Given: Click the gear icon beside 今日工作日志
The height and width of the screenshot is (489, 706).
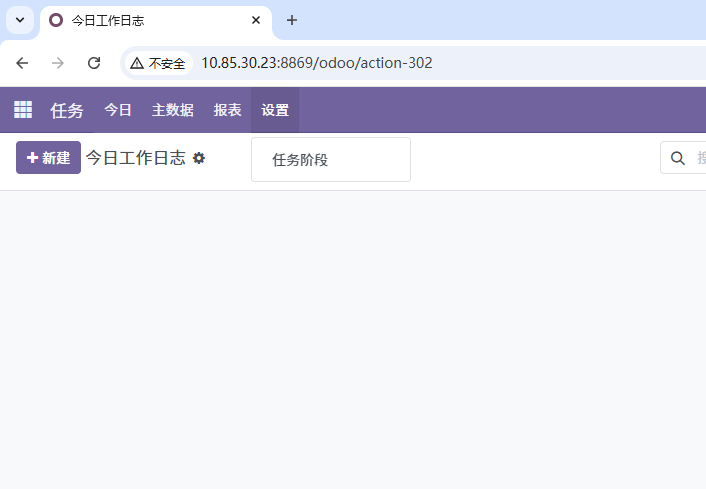Looking at the screenshot, I should [199, 158].
